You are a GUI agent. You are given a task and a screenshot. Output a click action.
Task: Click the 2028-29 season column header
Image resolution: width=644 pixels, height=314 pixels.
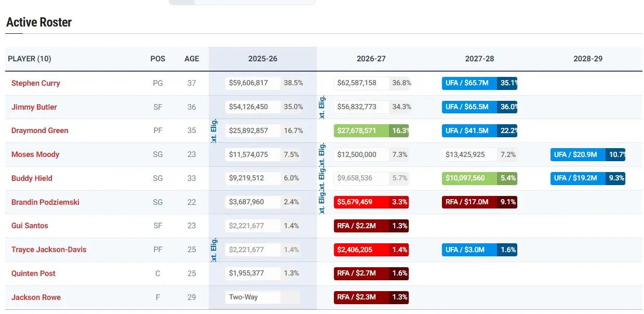point(588,59)
